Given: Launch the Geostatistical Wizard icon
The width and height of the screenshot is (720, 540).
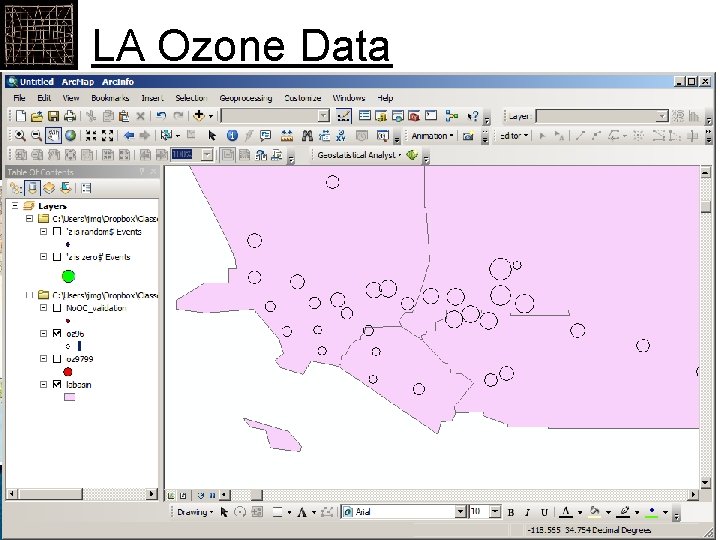Looking at the screenshot, I should [x=412, y=155].
